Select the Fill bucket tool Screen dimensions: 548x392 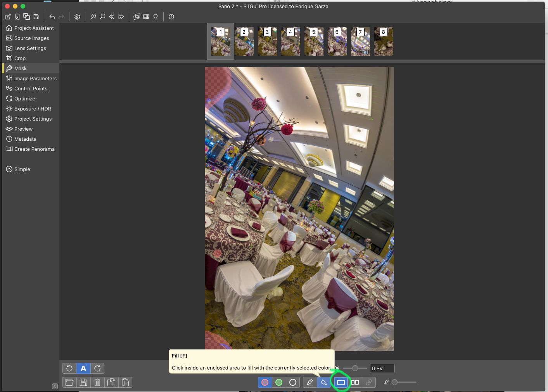[x=323, y=382]
